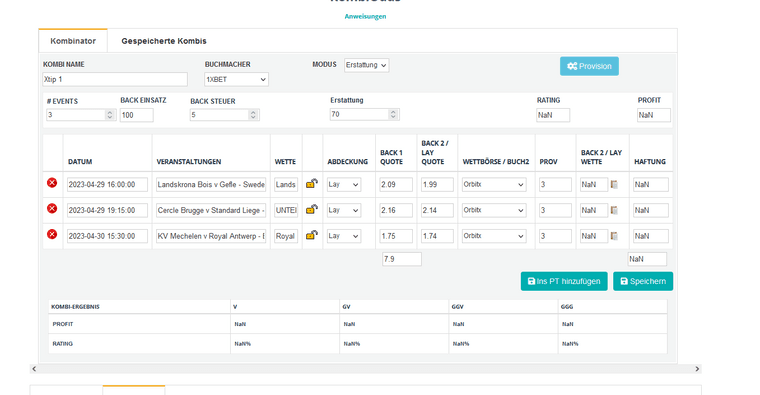760x395 pixels.
Task: Open the Orbitx exchange dropdown in KV Mechelen row
Action: click(x=494, y=236)
